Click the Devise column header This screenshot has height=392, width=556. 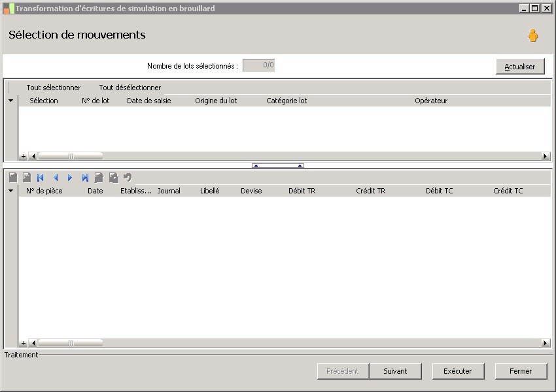click(251, 191)
